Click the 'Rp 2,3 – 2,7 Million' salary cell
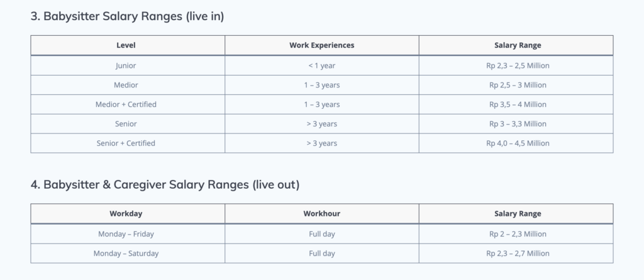644x280 pixels. [x=518, y=254]
